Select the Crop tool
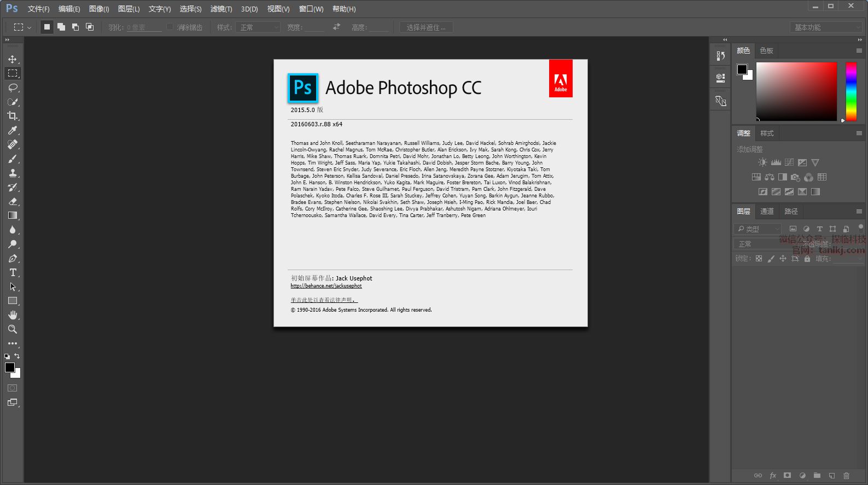Screen dimensions: 868x485 point(13,116)
